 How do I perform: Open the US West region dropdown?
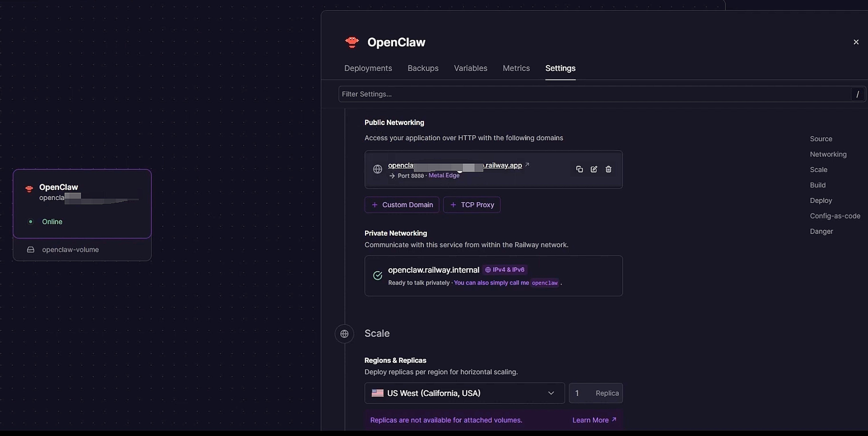pos(464,393)
